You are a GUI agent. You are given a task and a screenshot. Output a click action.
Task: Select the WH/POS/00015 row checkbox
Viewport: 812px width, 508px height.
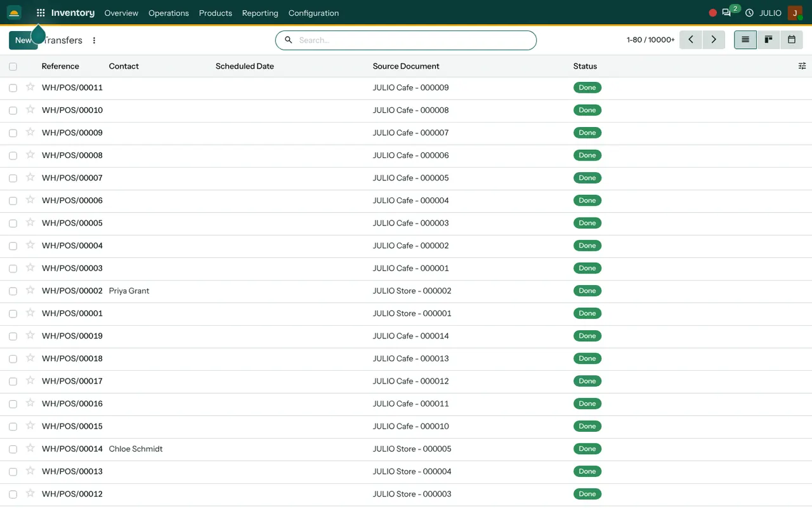point(13,427)
